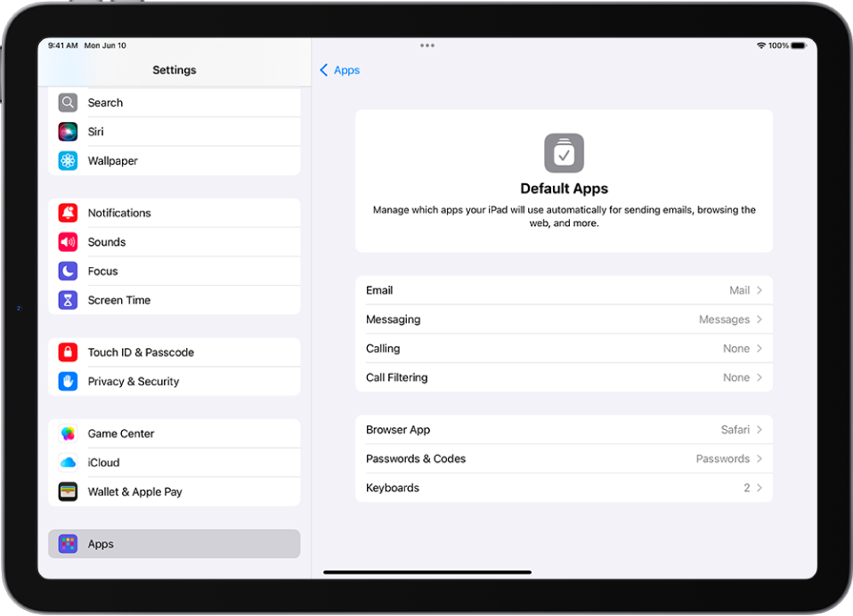The width and height of the screenshot is (853, 616).
Task: Click the Default Apps heading
Action: click(565, 189)
